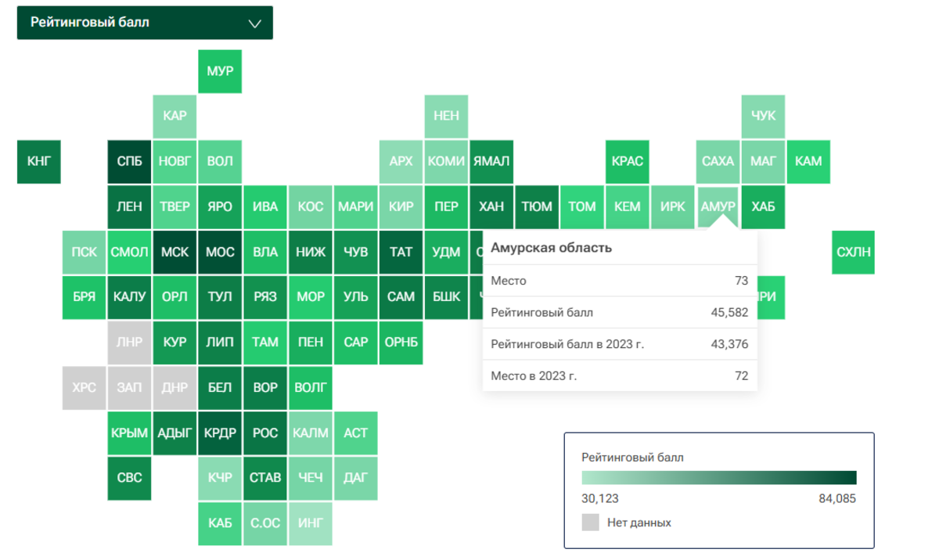Image resolution: width=939 pixels, height=560 pixels.
Task: Select the СПБ map tile
Action: (x=129, y=162)
